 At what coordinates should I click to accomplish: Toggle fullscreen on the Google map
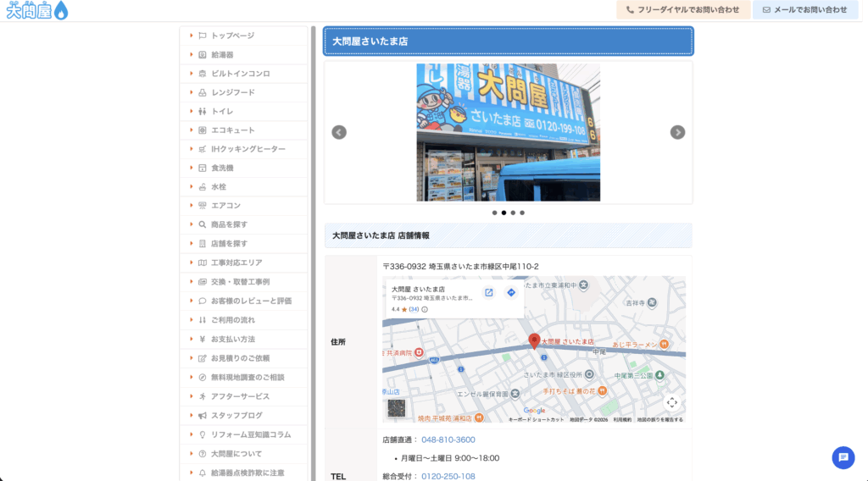pos(671,402)
